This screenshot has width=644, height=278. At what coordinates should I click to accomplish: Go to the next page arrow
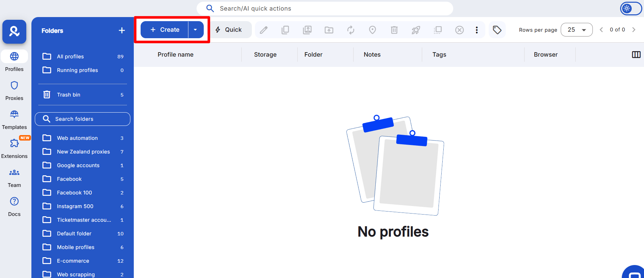click(x=634, y=30)
